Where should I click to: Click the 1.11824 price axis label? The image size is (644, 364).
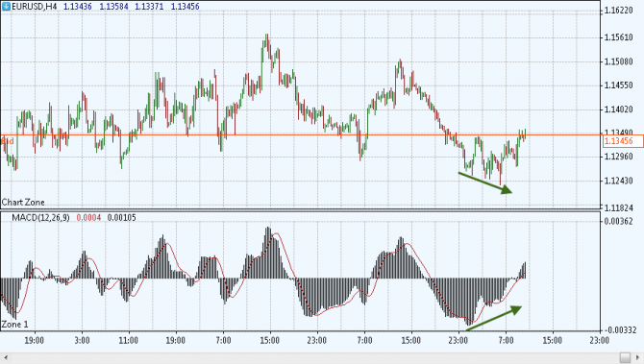pyautogui.click(x=619, y=207)
